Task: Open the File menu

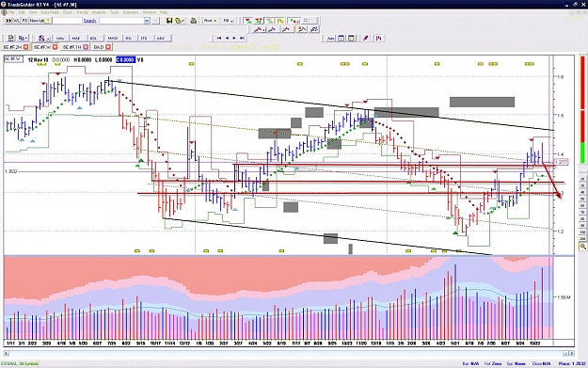Action: tap(11, 12)
